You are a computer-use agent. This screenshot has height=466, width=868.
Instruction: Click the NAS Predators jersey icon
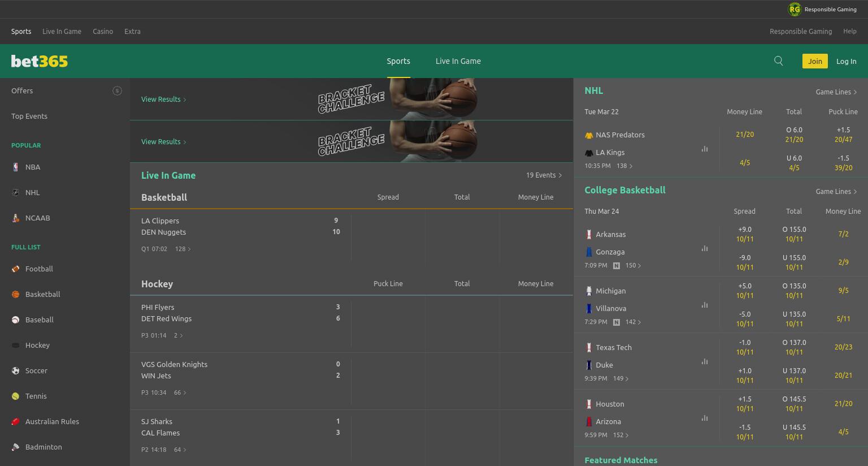tap(589, 135)
